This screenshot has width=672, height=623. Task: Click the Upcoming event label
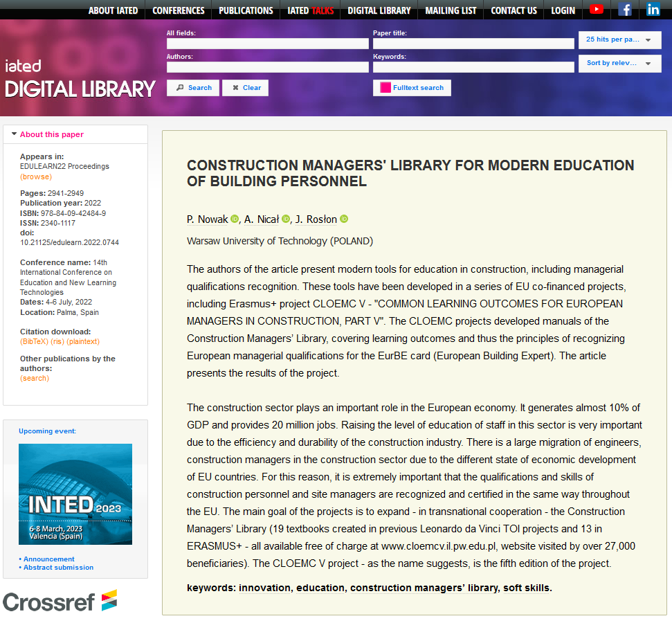coord(47,431)
